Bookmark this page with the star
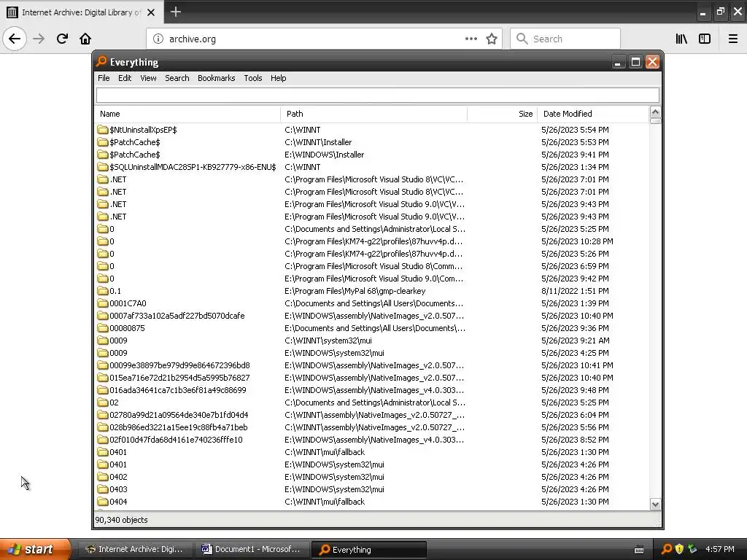747x560 pixels. (492, 39)
